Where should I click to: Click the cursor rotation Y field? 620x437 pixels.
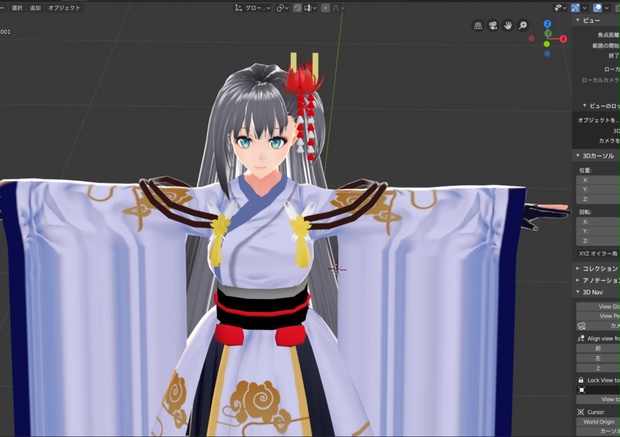click(598, 231)
